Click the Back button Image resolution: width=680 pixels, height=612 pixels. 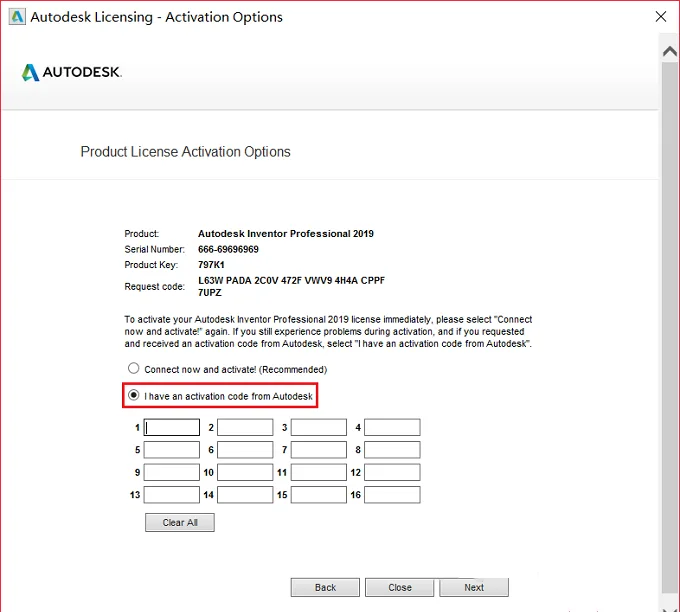(325, 587)
